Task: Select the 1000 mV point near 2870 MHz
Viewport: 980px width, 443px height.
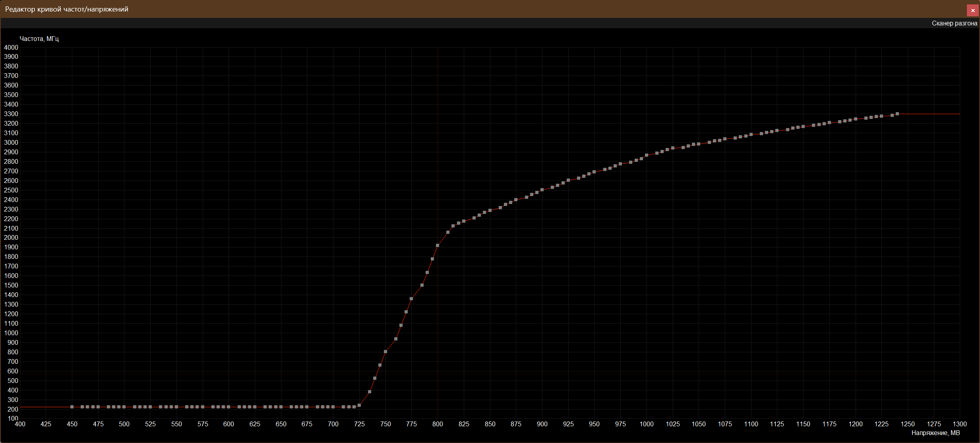Action: [x=647, y=155]
